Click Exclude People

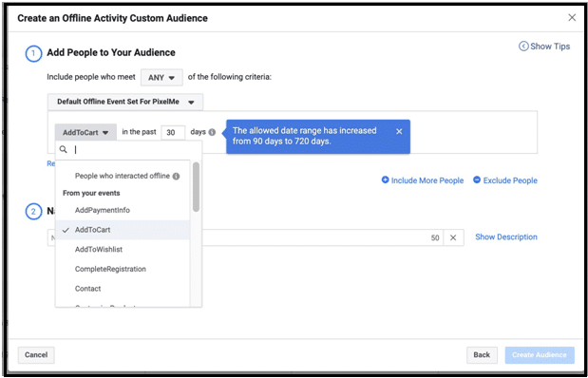pos(505,180)
